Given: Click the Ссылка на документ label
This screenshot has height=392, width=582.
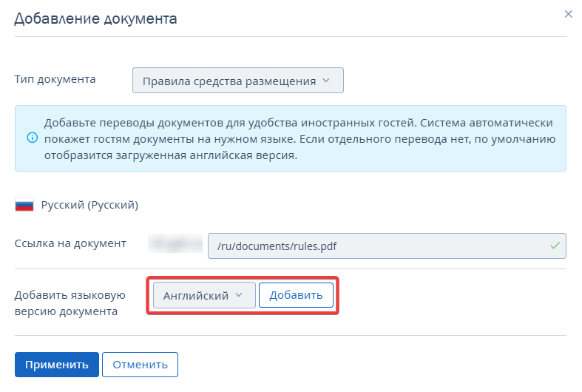Looking at the screenshot, I should click(x=70, y=243).
